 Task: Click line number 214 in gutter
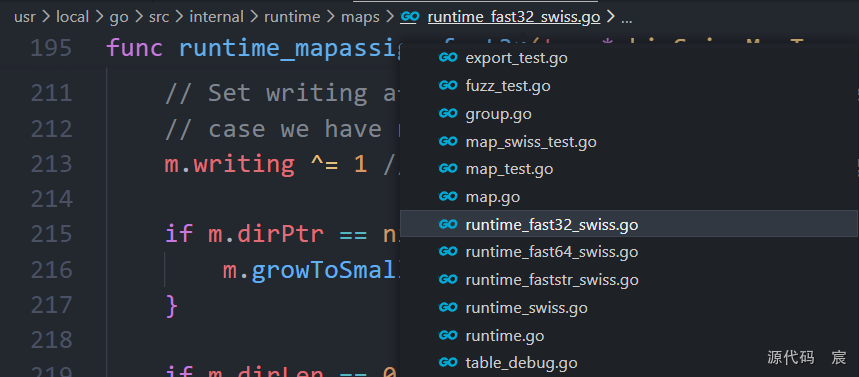[51, 199]
